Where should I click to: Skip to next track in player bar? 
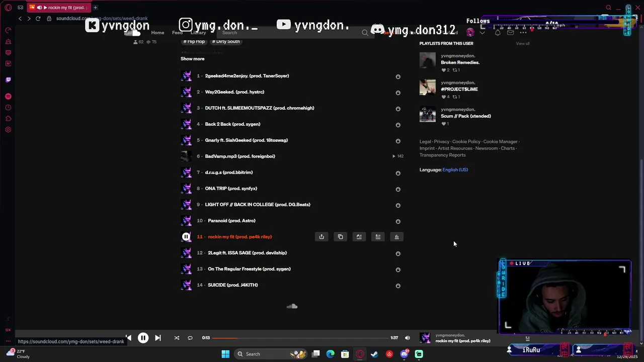[158, 338]
